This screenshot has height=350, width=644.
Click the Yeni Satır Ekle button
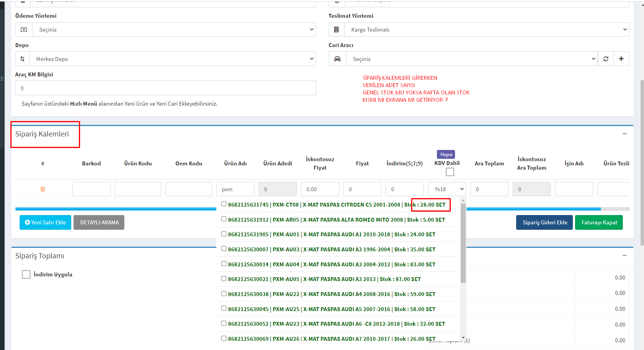point(45,222)
